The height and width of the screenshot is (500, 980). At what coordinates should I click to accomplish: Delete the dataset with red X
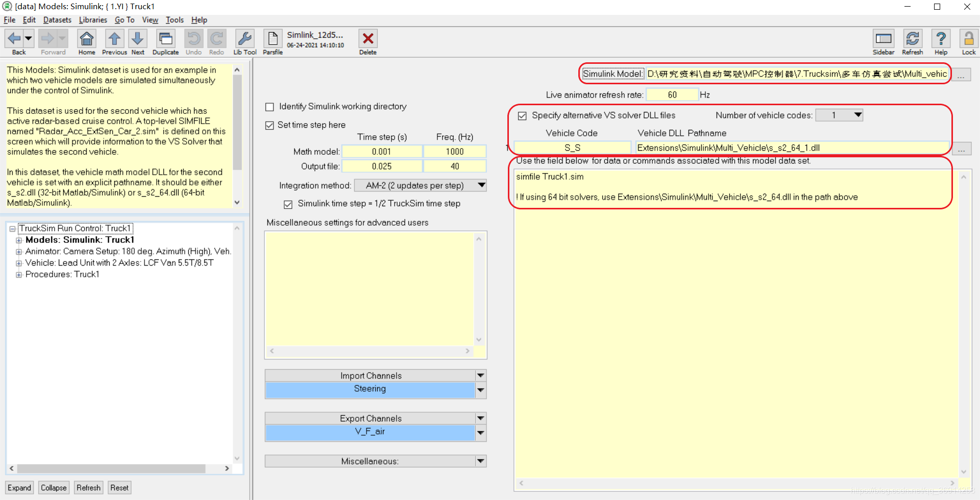[x=367, y=39]
